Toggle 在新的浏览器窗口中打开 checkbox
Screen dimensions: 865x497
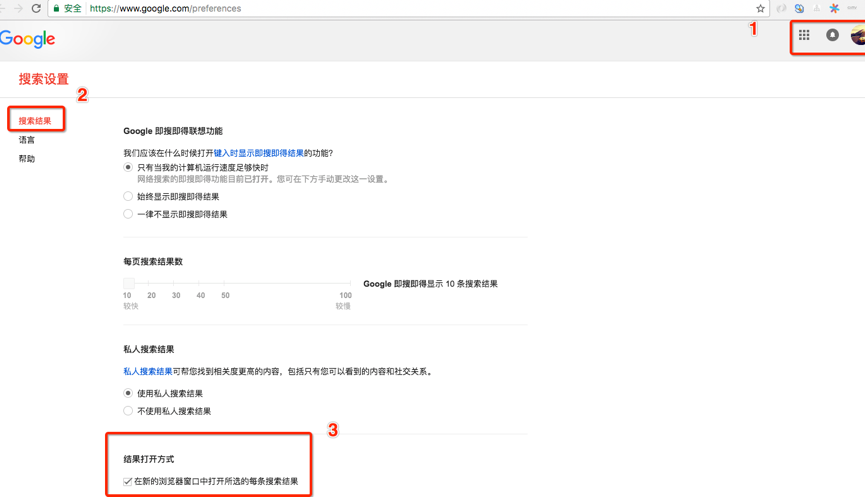click(x=127, y=481)
